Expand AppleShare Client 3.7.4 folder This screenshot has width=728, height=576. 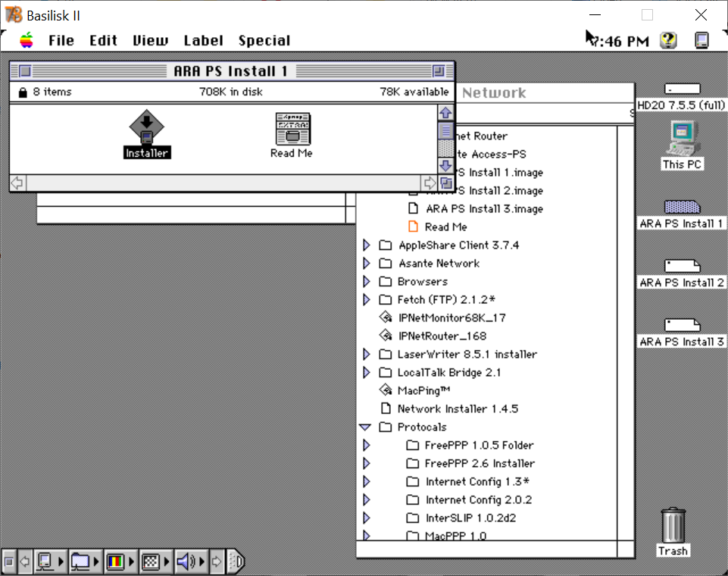(367, 245)
